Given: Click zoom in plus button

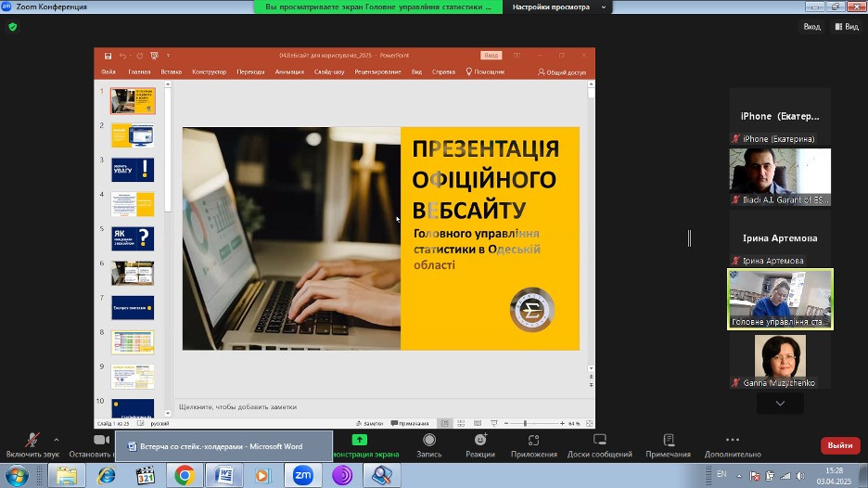Looking at the screenshot, I should pos(562,424).
